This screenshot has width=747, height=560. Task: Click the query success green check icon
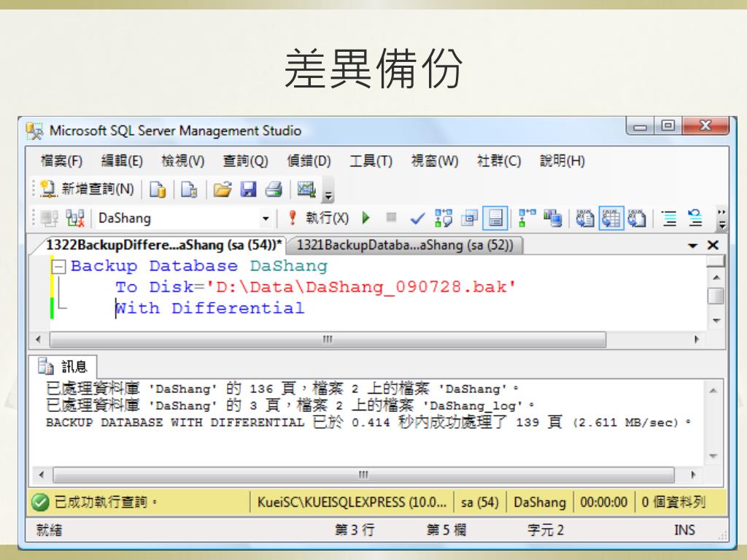click(x=41, y=502)
